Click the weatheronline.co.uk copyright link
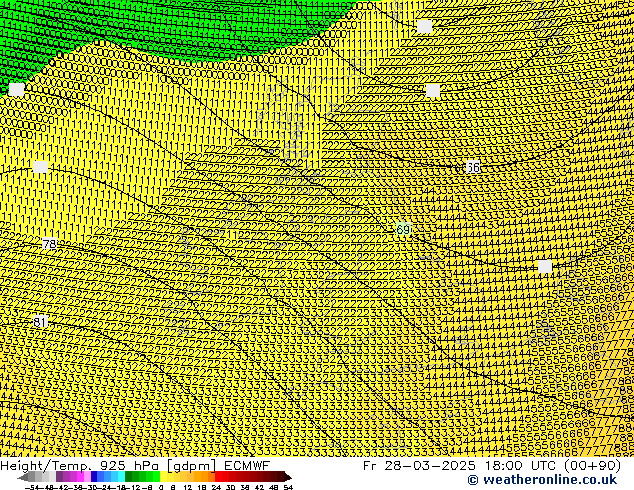 [x=542, y=480]
